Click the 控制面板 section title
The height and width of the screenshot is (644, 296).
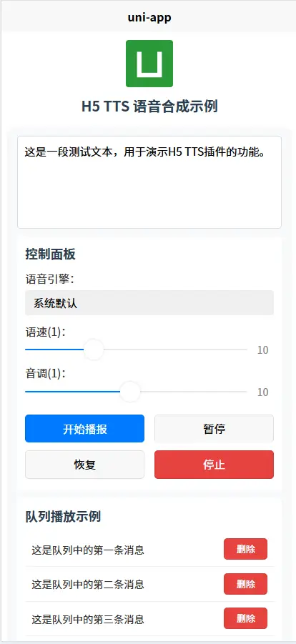coord(50,254)
